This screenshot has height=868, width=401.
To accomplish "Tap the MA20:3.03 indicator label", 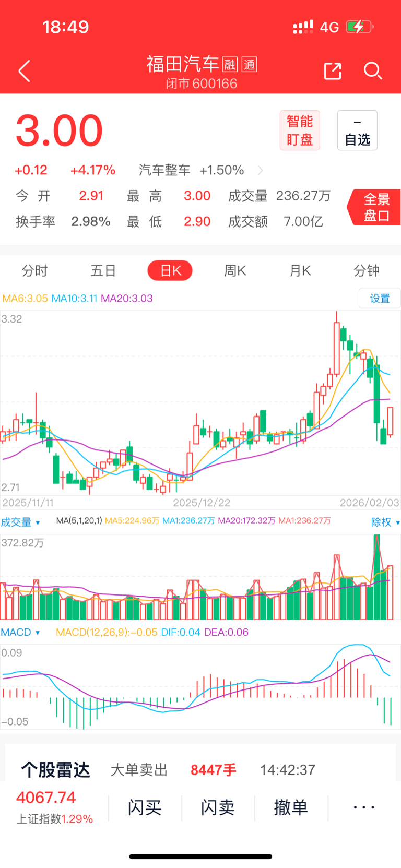I will [x=127, y=299].
